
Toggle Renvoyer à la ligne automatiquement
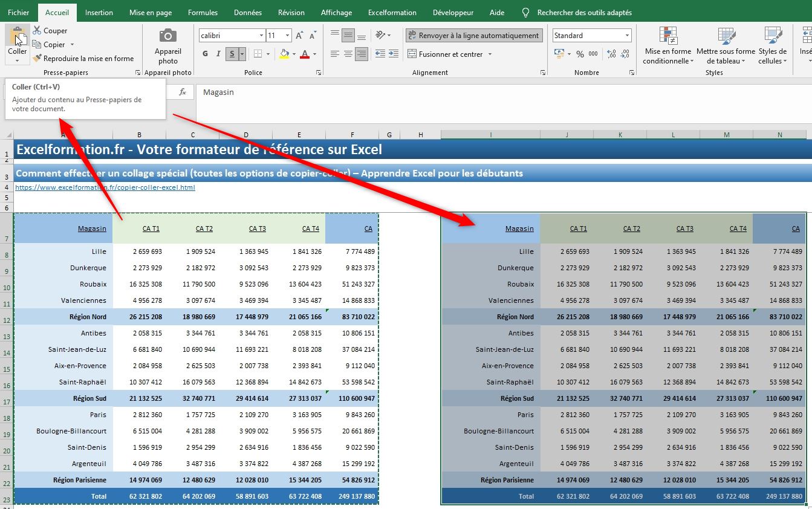tap(474, 36)
